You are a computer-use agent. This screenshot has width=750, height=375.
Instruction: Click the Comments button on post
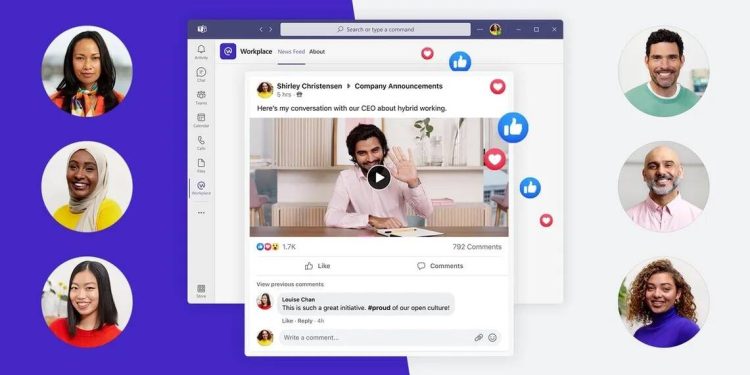(440, 266)
